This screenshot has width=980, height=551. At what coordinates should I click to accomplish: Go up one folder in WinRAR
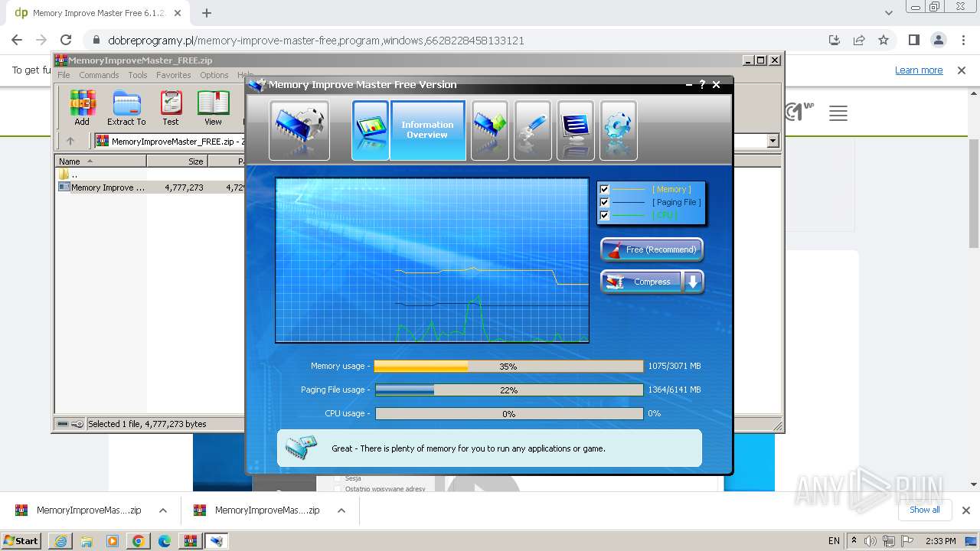pos(70,141)
